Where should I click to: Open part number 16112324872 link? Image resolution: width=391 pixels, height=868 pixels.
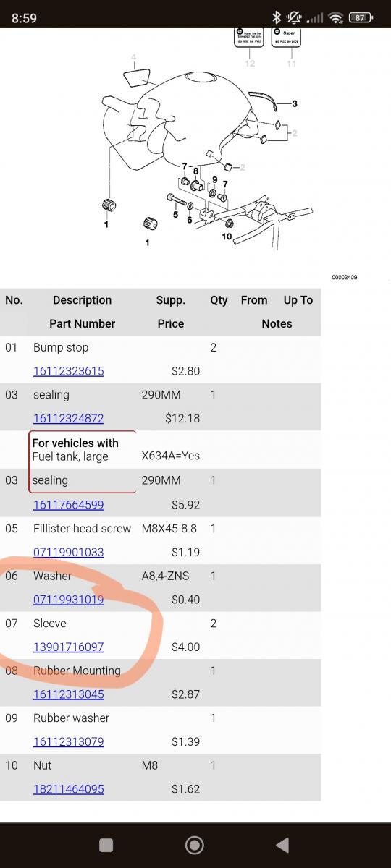pyautogui.click(x=69, y=418)
